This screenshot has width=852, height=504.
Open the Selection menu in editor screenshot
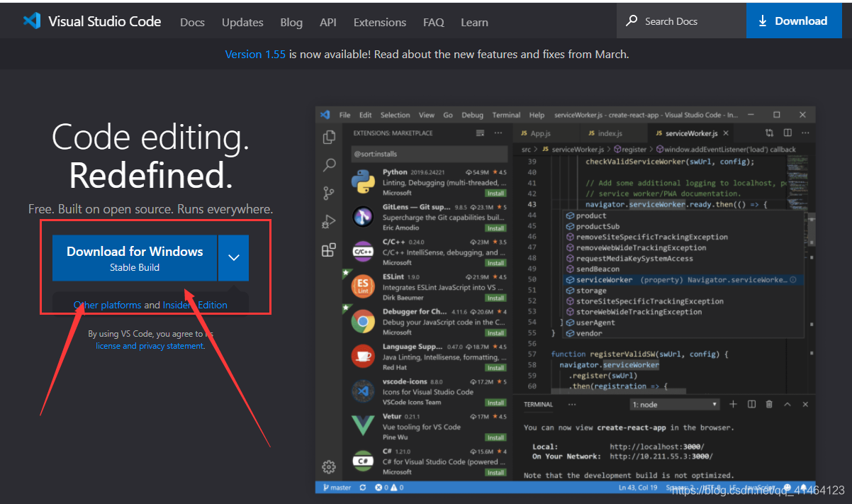(x=395, y=115)
